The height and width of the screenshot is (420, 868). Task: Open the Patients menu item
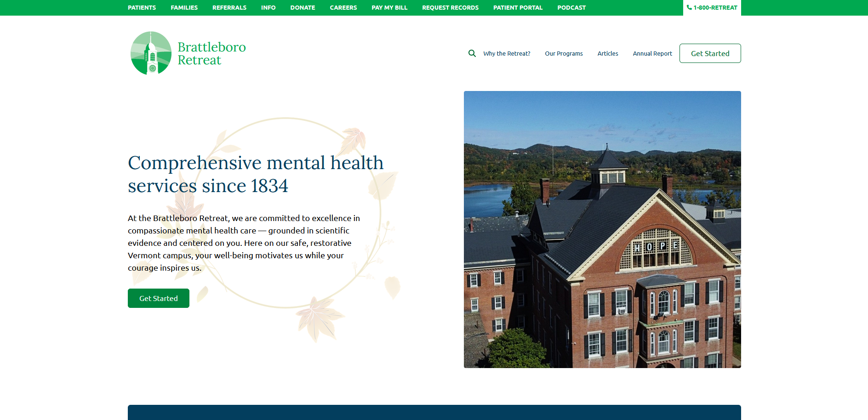[x=142, y=8]
